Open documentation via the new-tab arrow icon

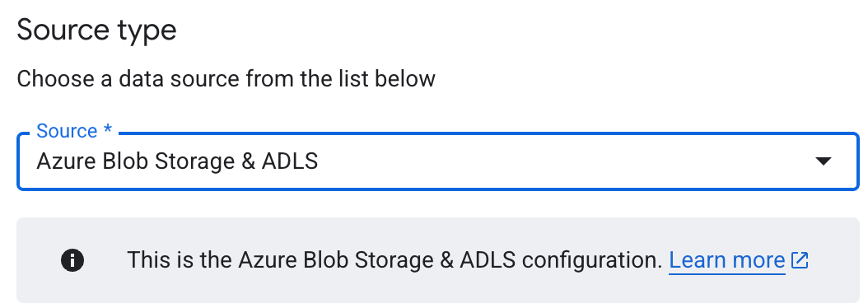point(800,259)
